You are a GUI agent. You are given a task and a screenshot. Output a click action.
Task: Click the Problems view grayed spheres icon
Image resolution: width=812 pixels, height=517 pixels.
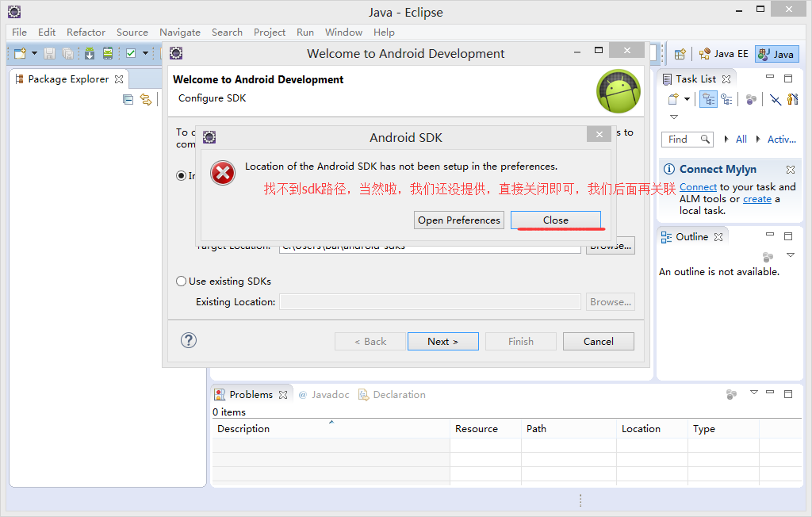(731, 395)
